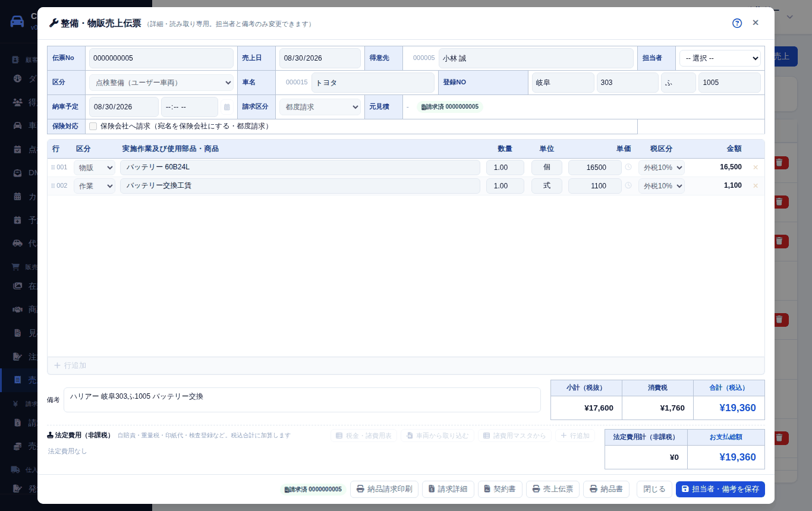812x511 pixels.
Task: Open the 担当者 selection dropdown
Action: (720, 58)
